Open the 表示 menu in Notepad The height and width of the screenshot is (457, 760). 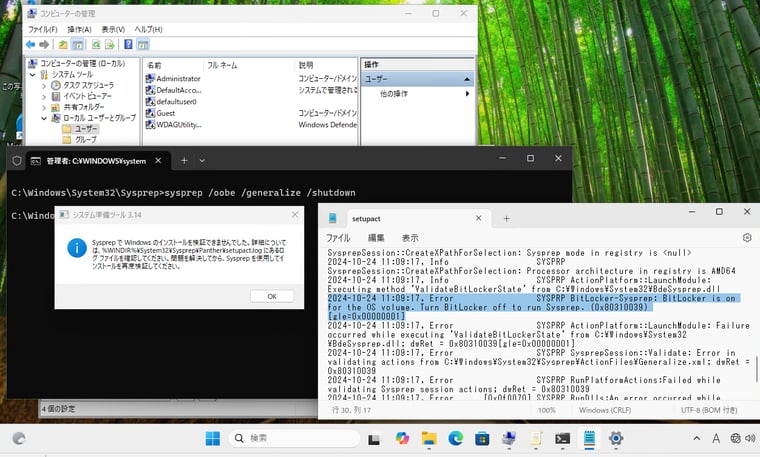[410, 237]
